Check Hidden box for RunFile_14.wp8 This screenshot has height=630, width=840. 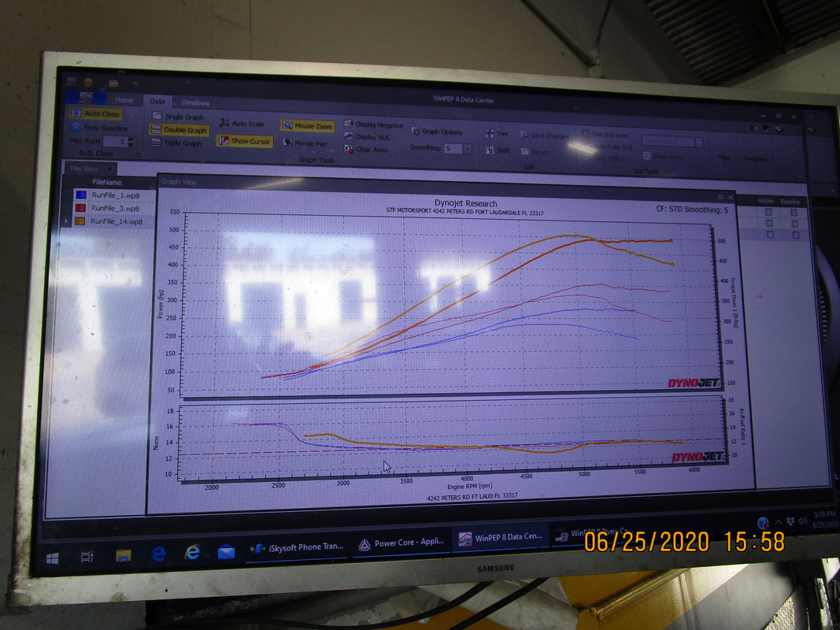769,235
